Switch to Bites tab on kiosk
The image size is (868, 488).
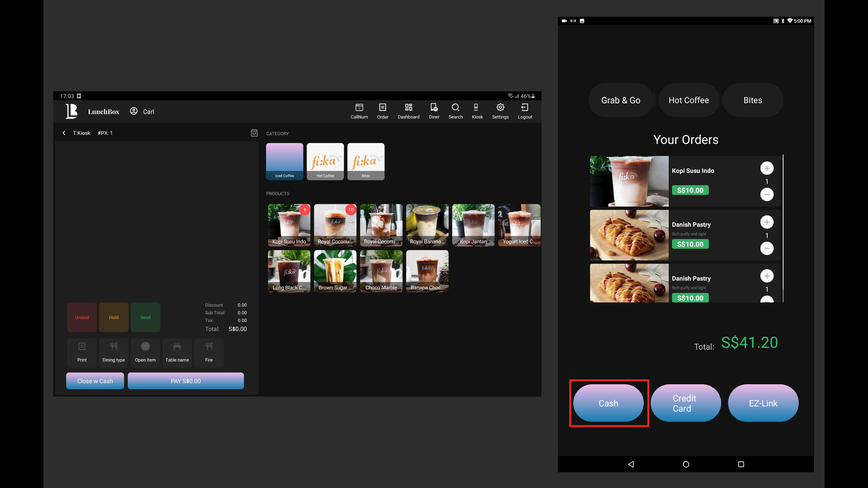pos(752,100)
